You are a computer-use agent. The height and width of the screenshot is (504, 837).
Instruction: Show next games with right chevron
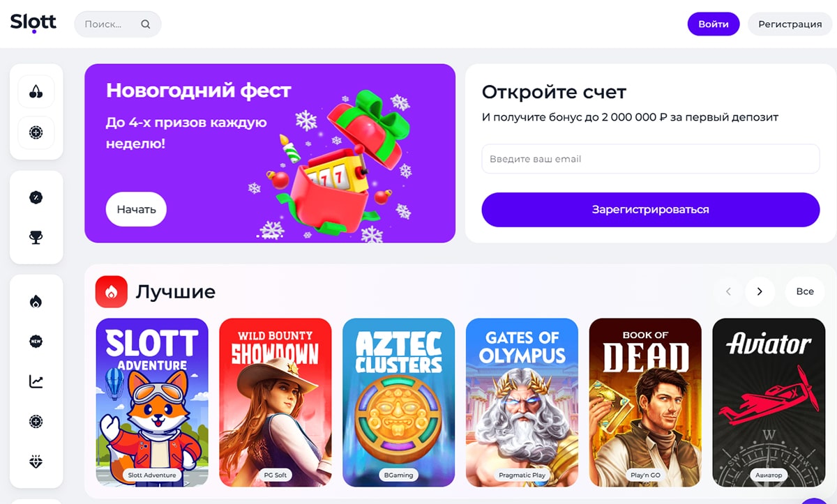(x=760, y=291)
